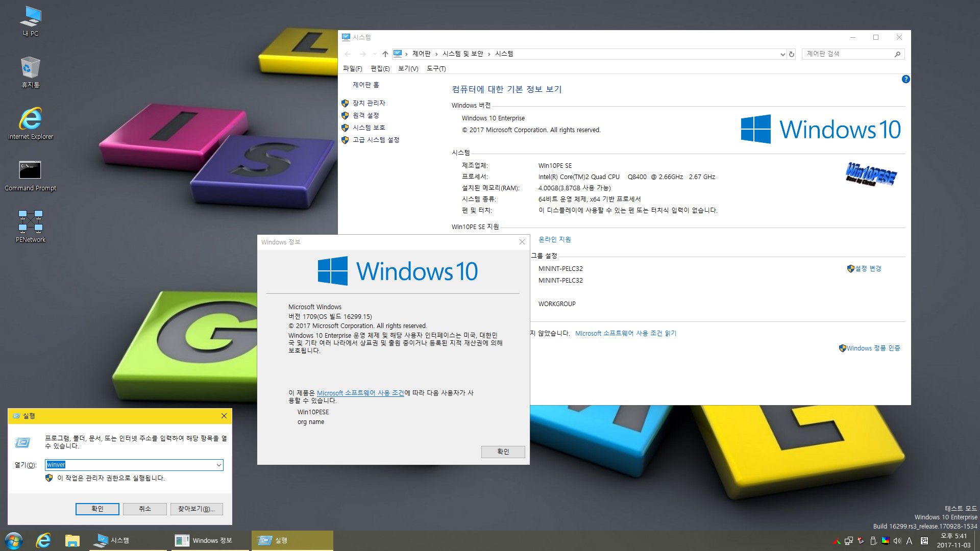This screenshot has width=980, height=551.
Task: Click 취소 in the 실행 dialog
Action: [x=145, y=509]
